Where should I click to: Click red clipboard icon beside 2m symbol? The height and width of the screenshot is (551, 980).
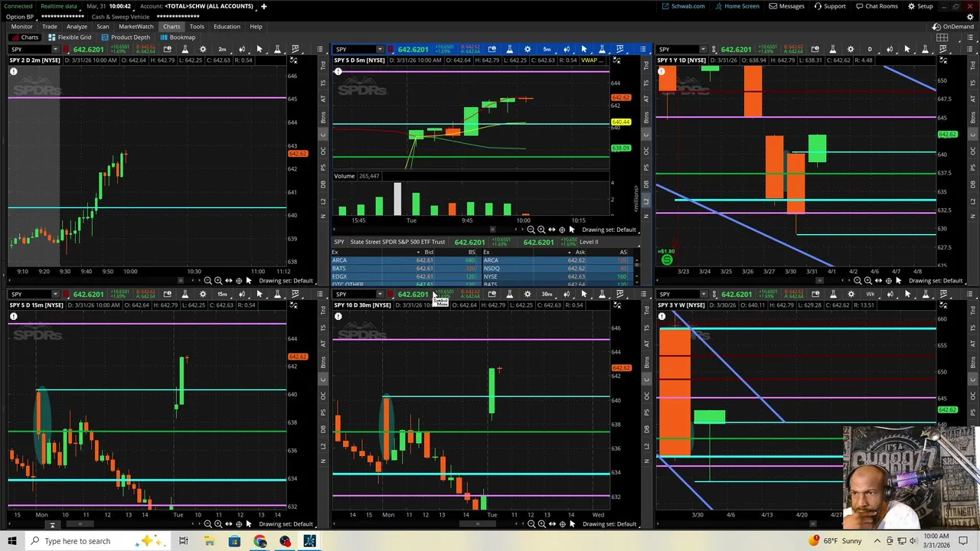pyautogui.click(x=67, y=49)
